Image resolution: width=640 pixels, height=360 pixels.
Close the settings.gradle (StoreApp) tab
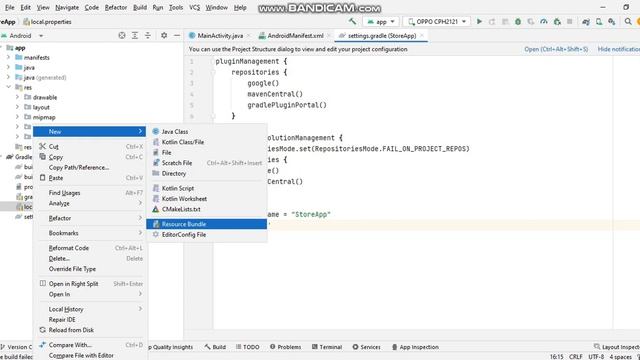tap(422, 36)
